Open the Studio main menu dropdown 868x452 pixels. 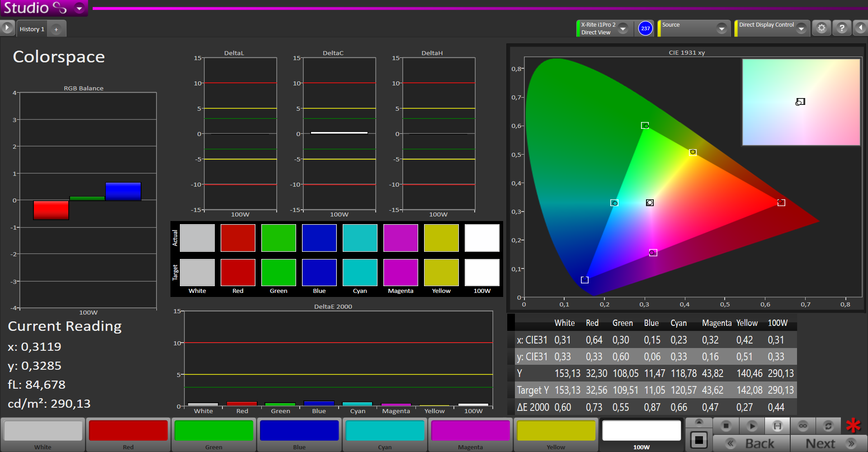(x=80, y=8)
